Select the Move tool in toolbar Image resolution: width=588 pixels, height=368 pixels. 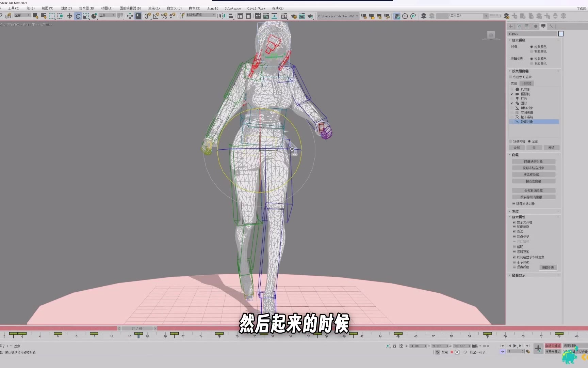click(x=69, y=16)
